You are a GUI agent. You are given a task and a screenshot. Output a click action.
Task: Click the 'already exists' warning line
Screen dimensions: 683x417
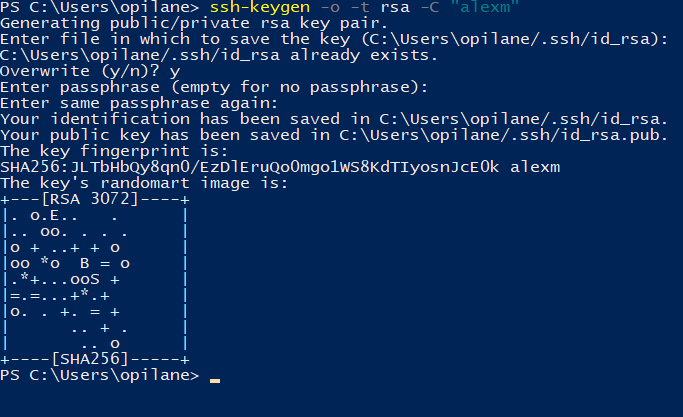[219, 55]
